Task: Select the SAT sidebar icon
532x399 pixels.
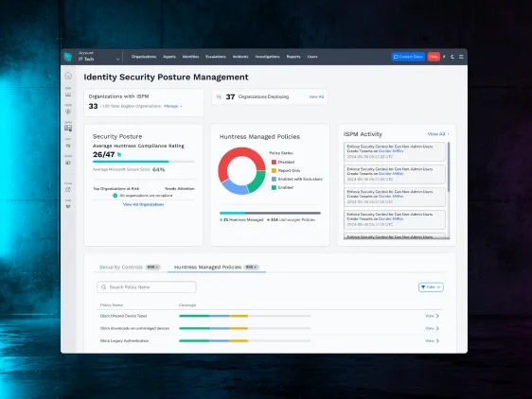Action: click(x=68, y=146)
